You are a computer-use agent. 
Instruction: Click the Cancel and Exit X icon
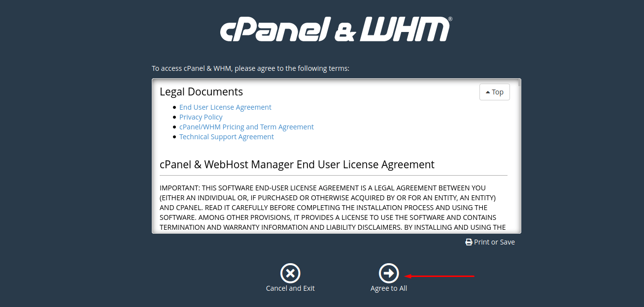point(290,273)
